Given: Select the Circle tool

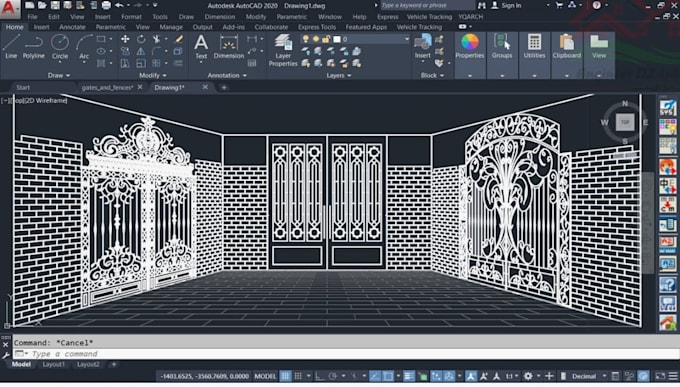Looking at the screenshot, I should pyautogui.click(x=60, y=46).
